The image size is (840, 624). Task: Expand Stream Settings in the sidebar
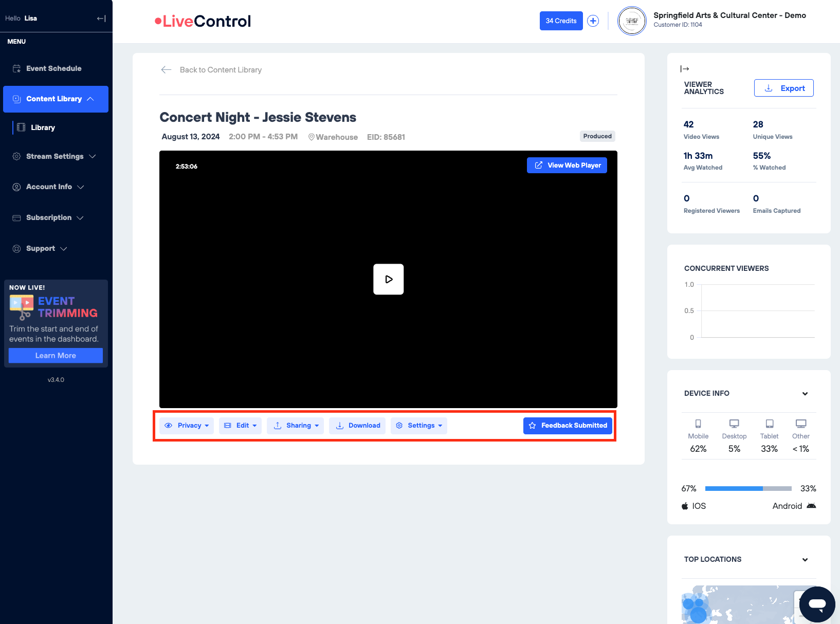(54, 156)
